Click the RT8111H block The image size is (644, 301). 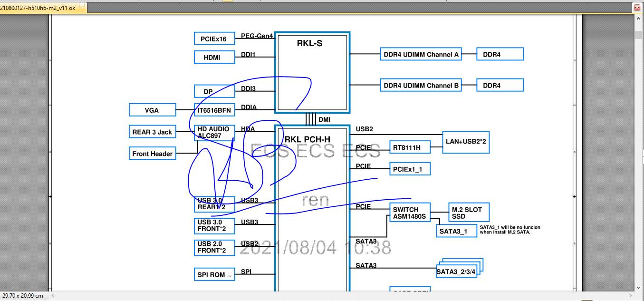(410, 147)
